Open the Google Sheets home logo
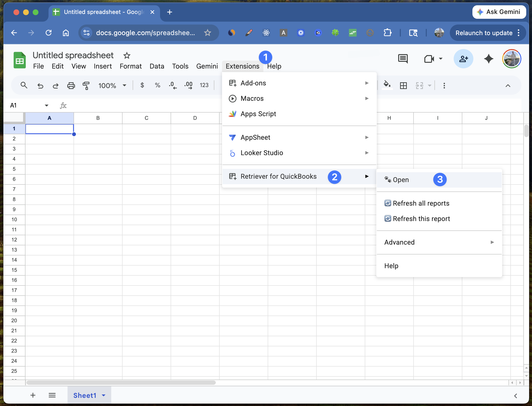Viewport: 532px width, 406px height. tap(19, 60)
